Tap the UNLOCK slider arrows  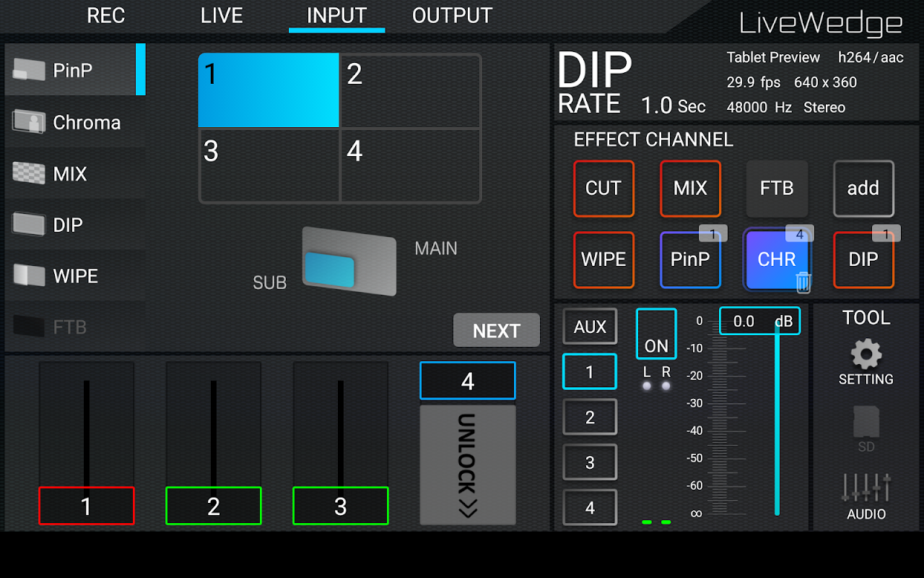click(x=468, y=465)
